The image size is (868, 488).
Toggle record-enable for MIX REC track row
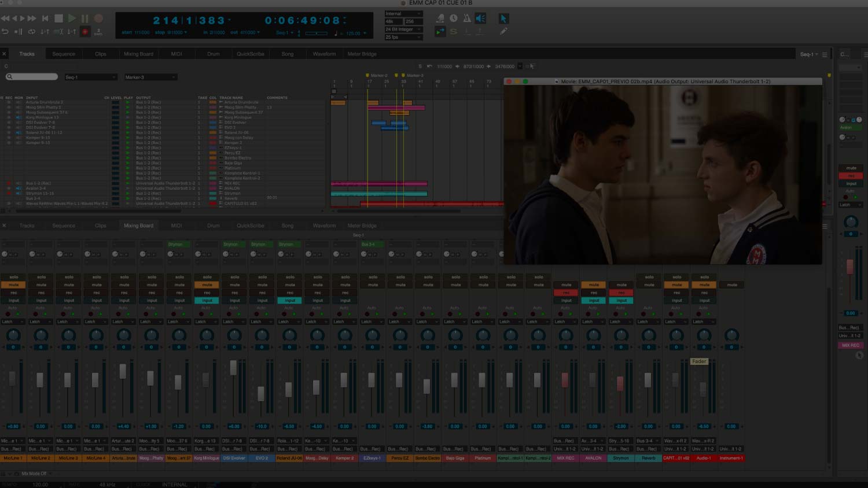click(x=9, y=183)
